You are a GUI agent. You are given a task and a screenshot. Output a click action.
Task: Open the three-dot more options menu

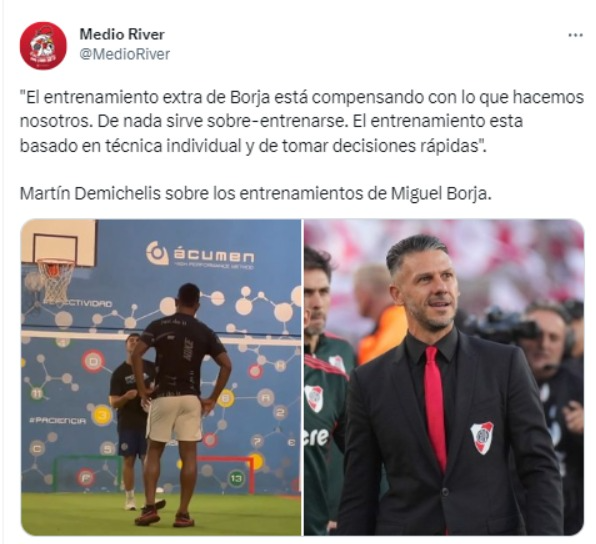pyautogui.click(x=575, y=35)
